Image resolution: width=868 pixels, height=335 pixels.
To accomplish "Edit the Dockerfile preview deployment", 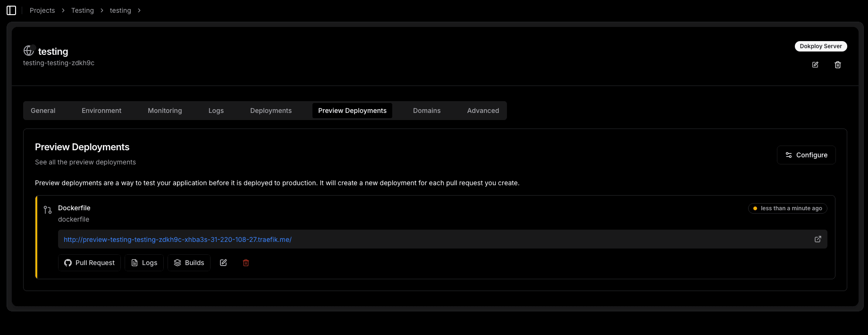I will (x=223, y=263).
